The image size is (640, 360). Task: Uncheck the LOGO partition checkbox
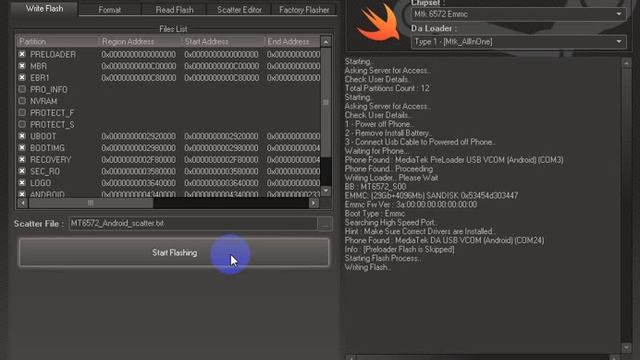pyautogui.click(x=22, y=182)
